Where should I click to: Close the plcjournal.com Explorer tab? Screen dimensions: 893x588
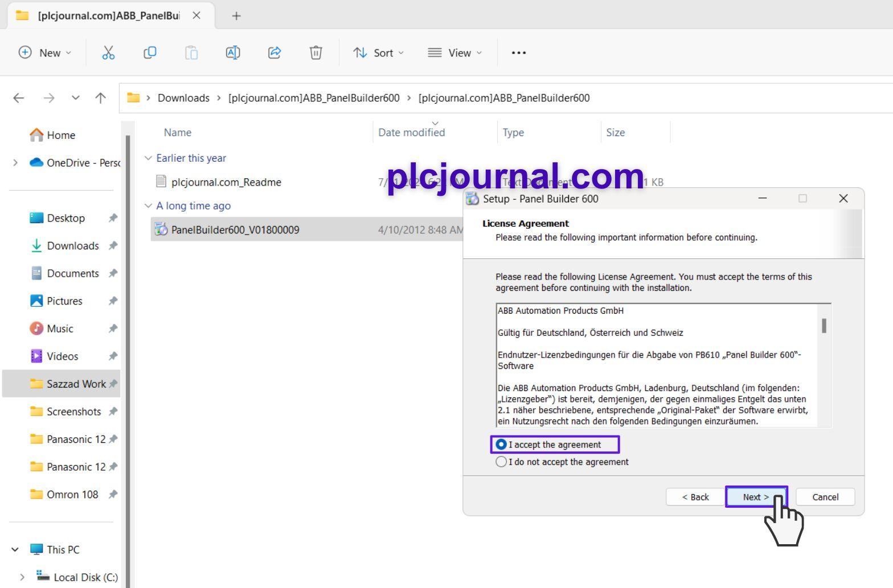[196, 15]
